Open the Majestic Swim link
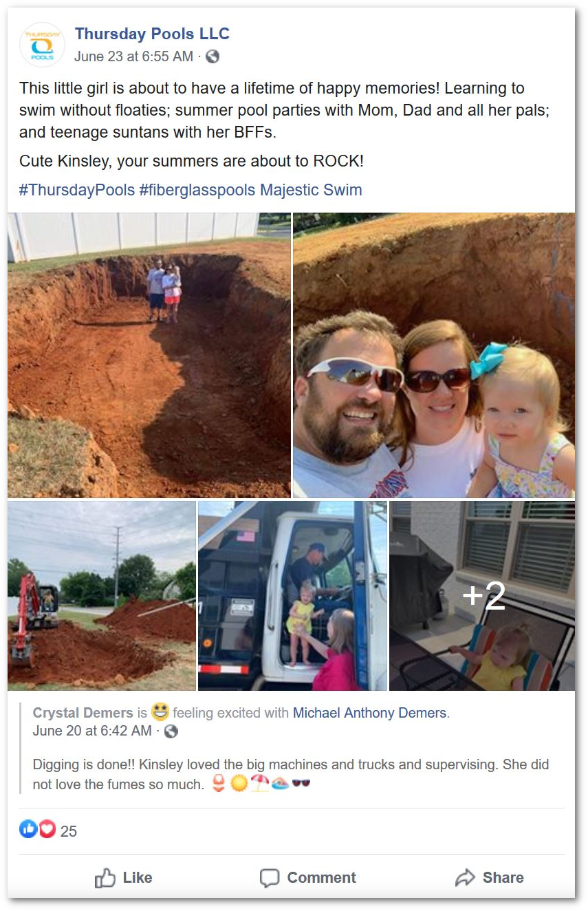Image resolution: width=588 pixels, height=911 pixels. 311,190
